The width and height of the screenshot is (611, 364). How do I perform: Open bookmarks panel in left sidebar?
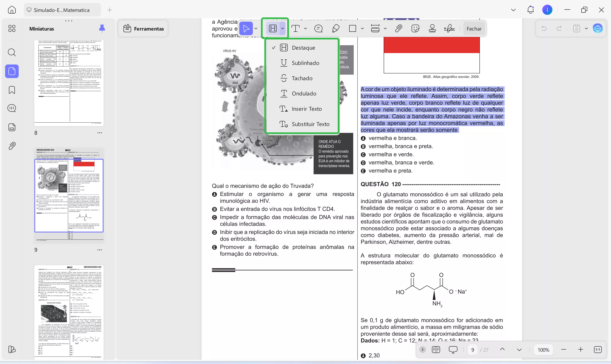click(12, 90)
